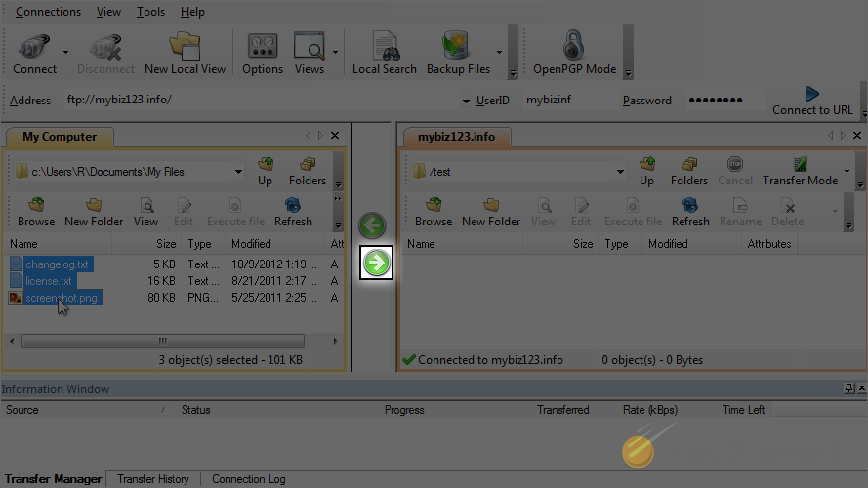Create New Folder in remote pane
868x488 pixels.
tap(491, 211)
